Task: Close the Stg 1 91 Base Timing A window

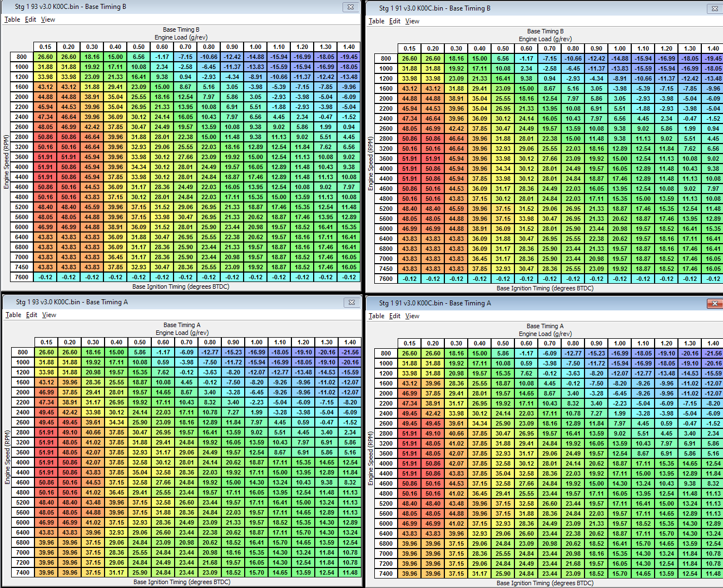Action: (714, 303)
